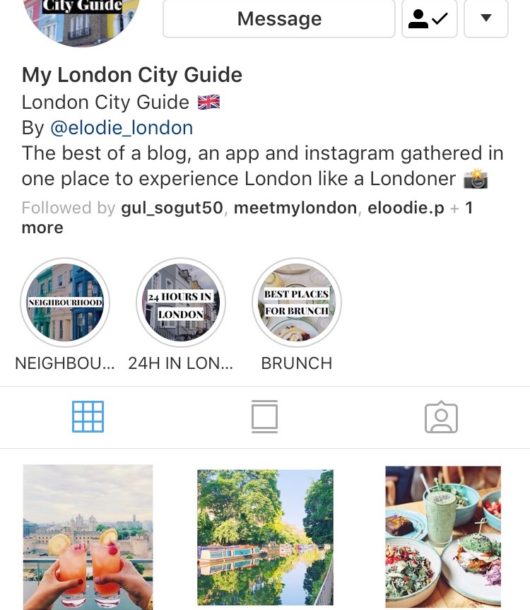Image resolution: width=530 pixels, height=610 pixels.
Task: Tap the NEIGHBOU... highlight label
Action: 65,363
